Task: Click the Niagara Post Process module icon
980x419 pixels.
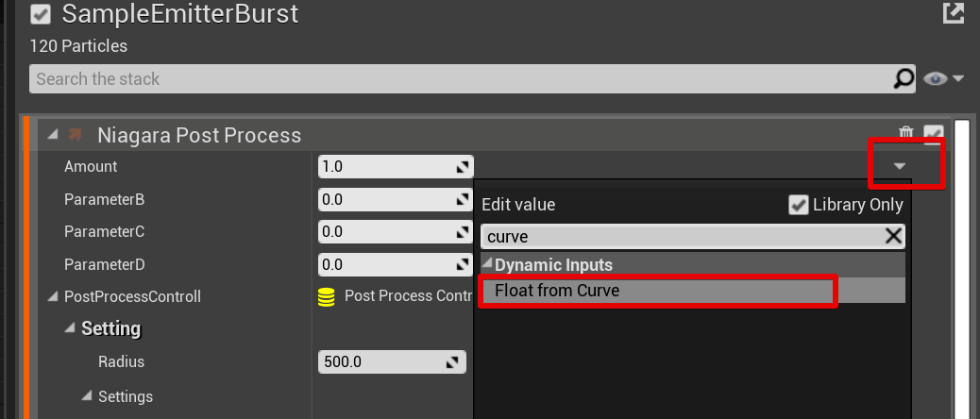Action: tap(75, 135)
